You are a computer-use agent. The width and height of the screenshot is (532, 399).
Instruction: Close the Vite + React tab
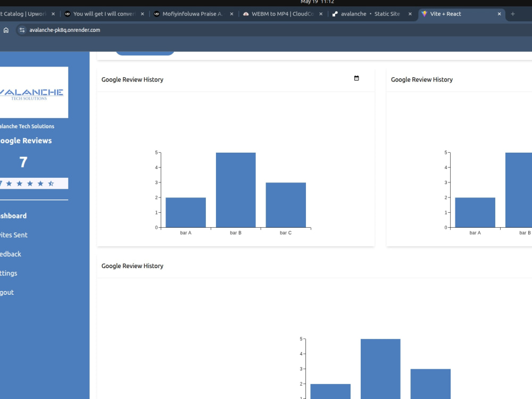tap(499, 14)
